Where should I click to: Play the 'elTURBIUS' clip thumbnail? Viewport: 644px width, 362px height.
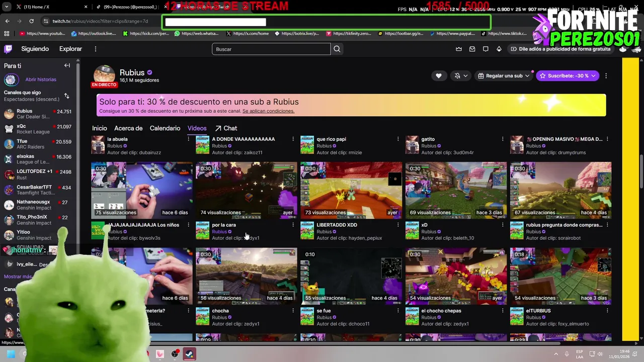560,276
